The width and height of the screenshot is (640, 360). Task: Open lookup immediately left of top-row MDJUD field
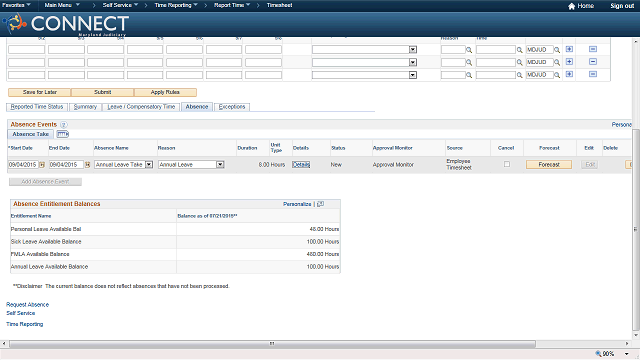pyautogui.click(x=520, y=50)
